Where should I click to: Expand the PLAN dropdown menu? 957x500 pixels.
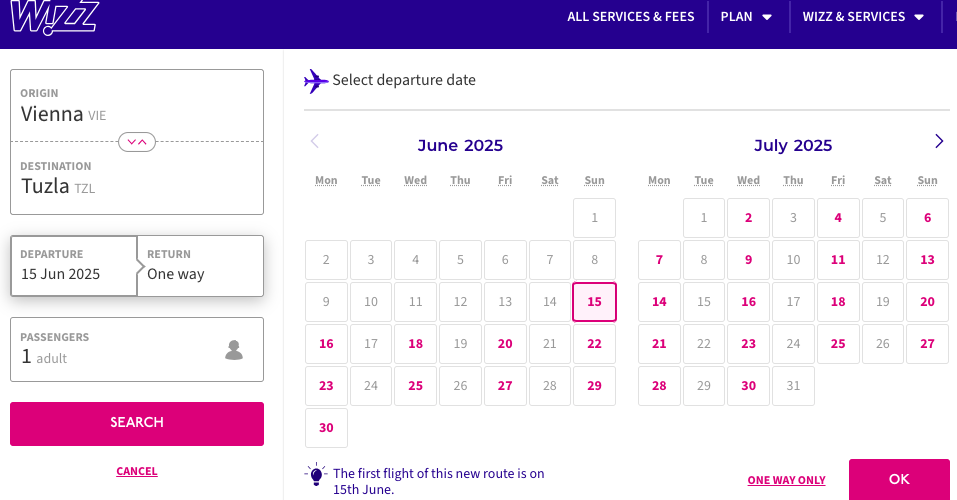[746, 16]
